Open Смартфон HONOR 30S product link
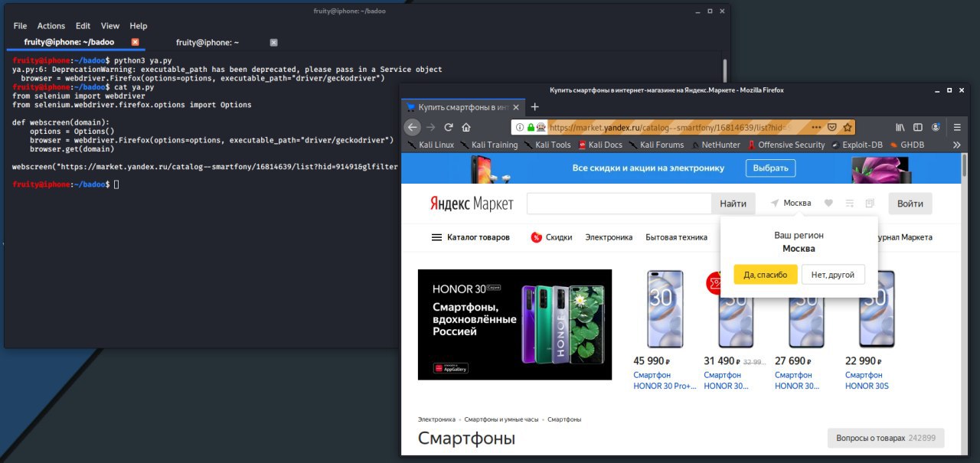Viewport: 980px width, 463px height. [x=867, y=380]
